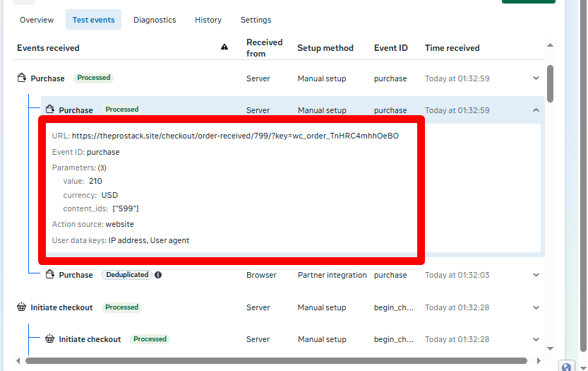This screenshot has width=588, height=371.
Task: Click User data keys IP address text
Action: coord(121,240)
